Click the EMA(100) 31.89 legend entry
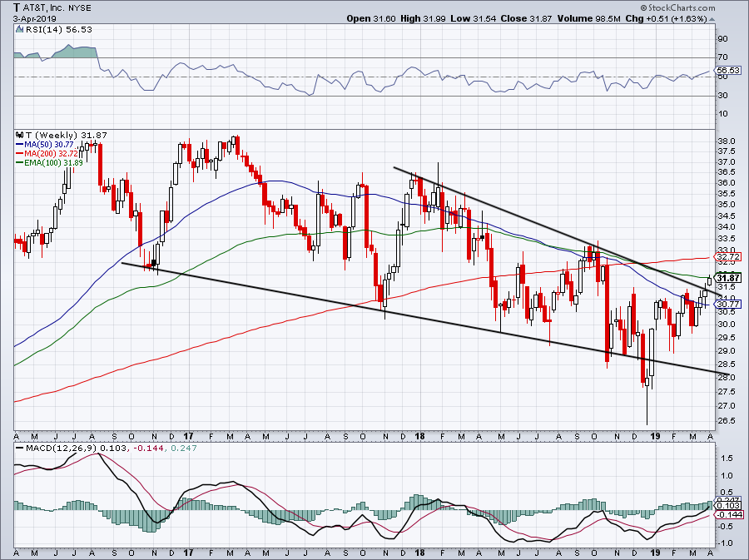 click(50, 163)
